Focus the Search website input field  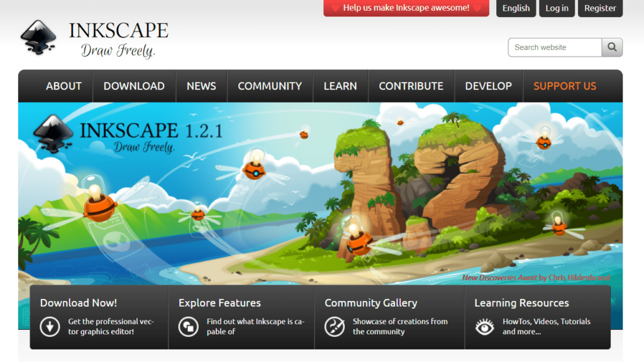(x=554, y=47)
